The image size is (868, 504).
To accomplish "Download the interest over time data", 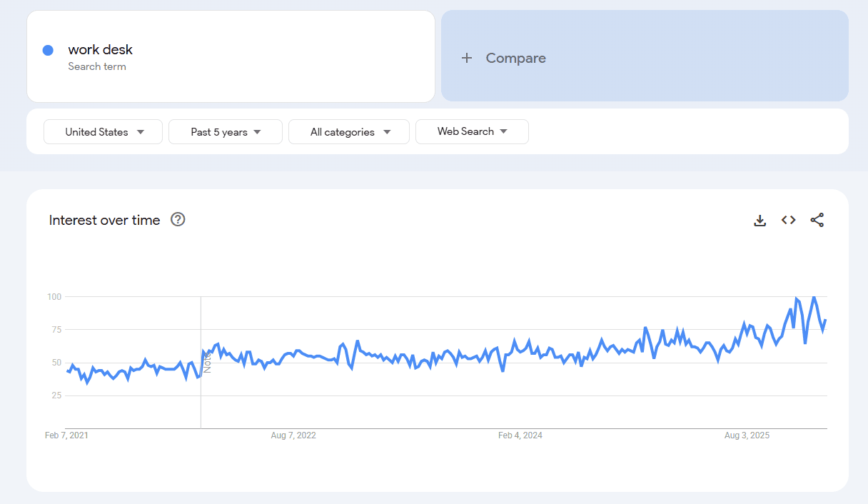I will pos(759,220).
